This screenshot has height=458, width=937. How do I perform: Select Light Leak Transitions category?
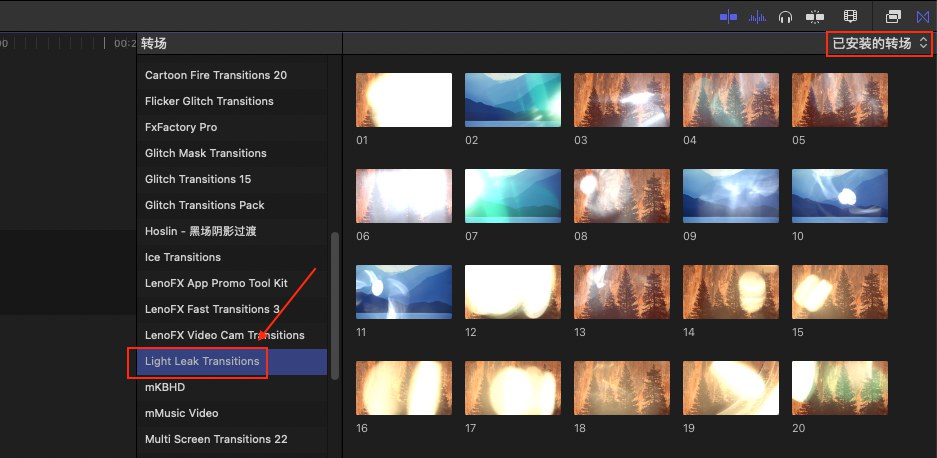tap(232, 362)
